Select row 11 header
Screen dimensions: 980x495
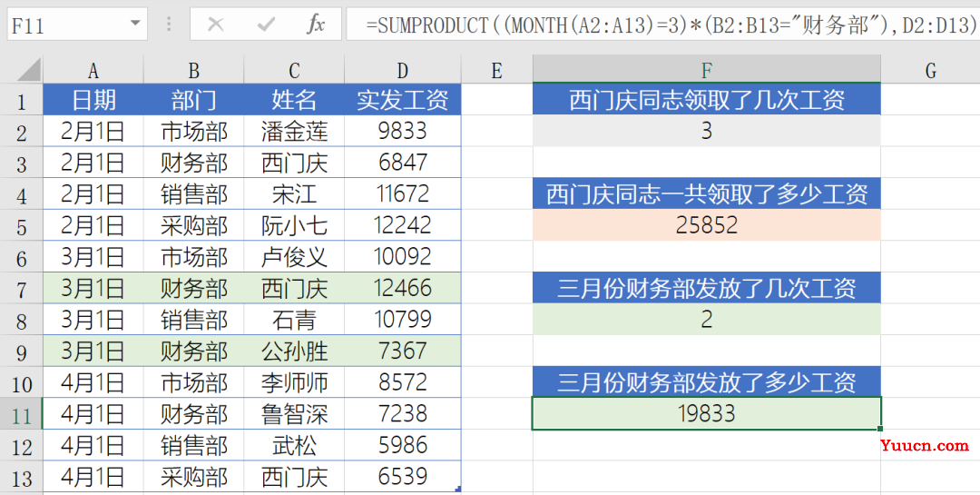pos(21,413)
